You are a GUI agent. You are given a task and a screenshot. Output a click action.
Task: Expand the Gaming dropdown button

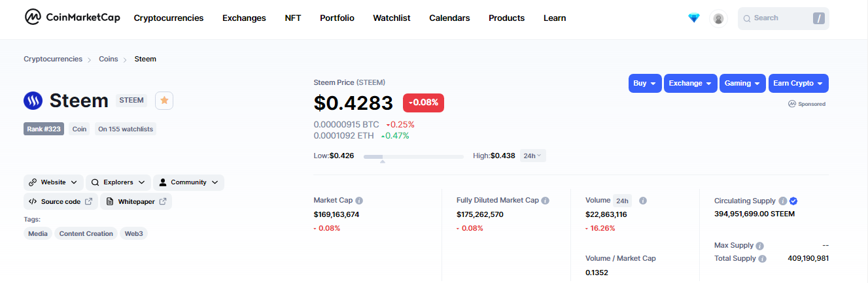pos(743,83)
